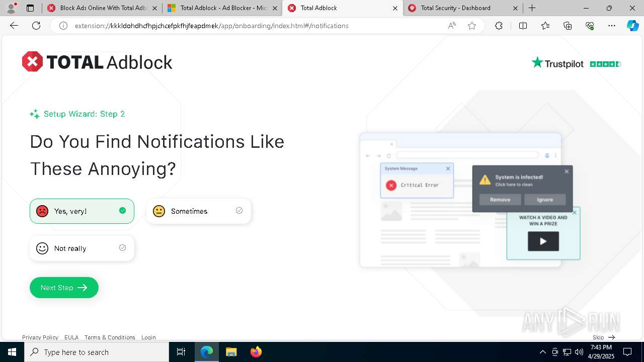Open the network status icon
This screenshot has height=362, width=644.
(x=567, y=352)
